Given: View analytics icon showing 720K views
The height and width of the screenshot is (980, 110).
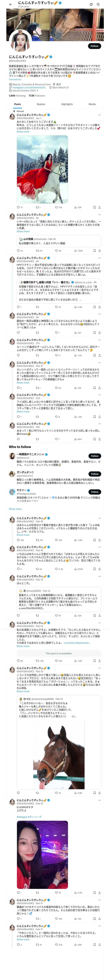Looking at the screenshot, I should click(75, 251).
